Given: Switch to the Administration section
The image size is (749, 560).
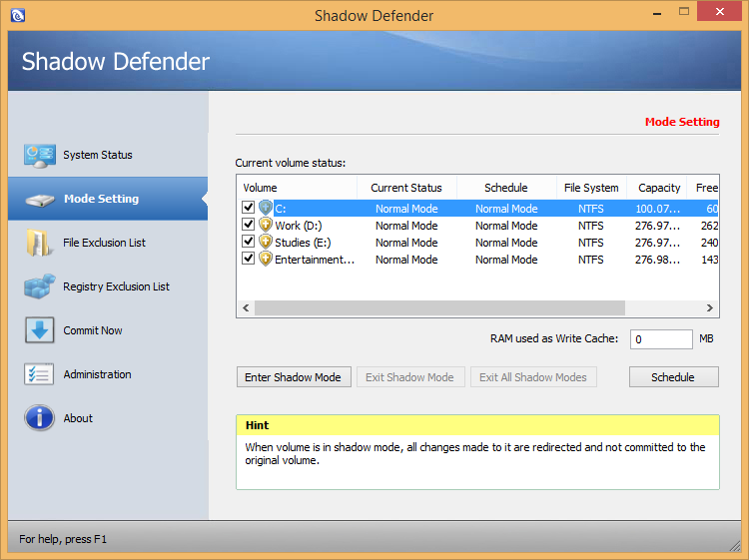Looking at the screenshot, I should point(108,374).
